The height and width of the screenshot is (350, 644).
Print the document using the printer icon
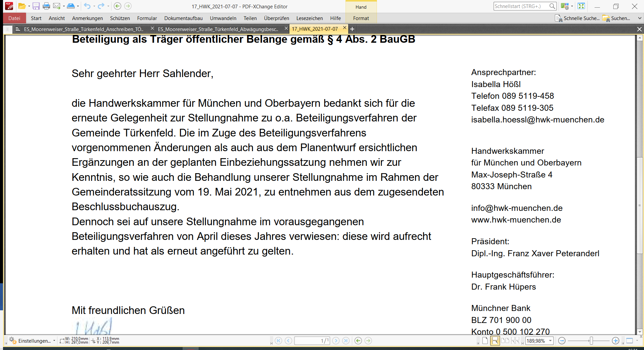[x=46, y=6]
